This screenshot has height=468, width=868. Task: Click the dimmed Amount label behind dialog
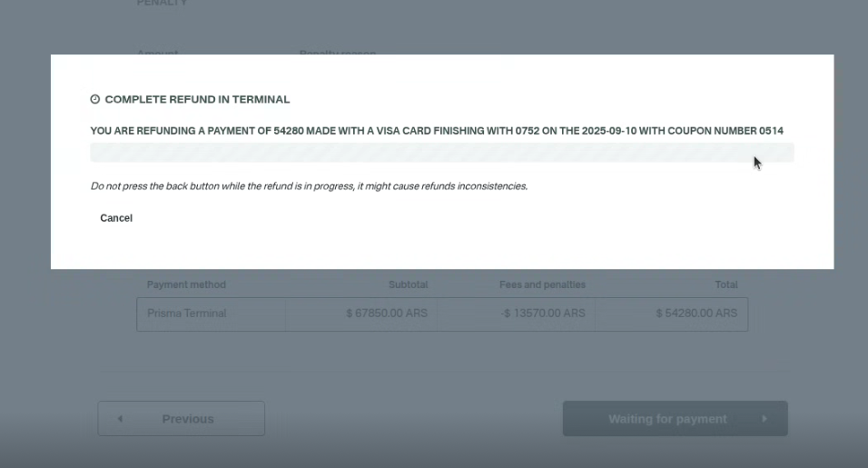click(x=157, y=53)
